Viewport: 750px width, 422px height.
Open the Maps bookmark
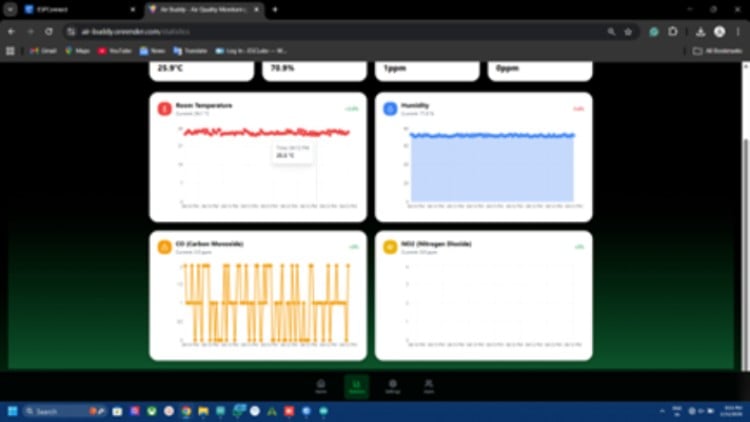pos(77,51)
